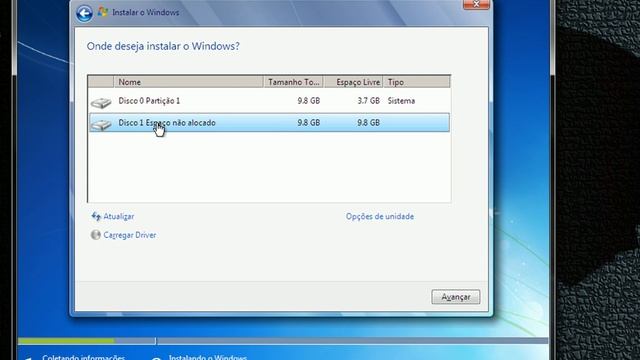The image size is (640, 360).
Task: Click the blank header cell left of Nome
Action: pyautogui.click(x=101, y=82)
